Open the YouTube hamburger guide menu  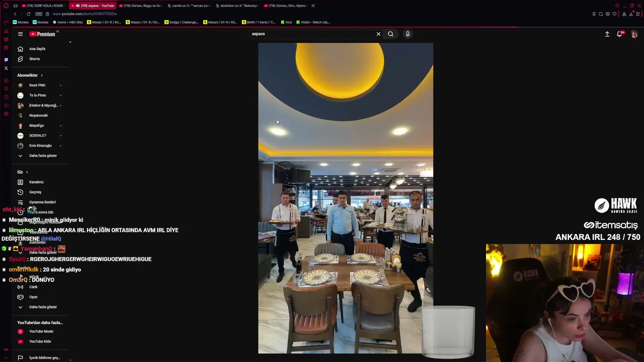pos(20,34)
